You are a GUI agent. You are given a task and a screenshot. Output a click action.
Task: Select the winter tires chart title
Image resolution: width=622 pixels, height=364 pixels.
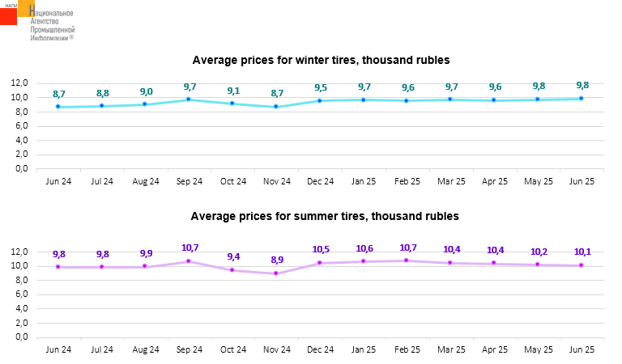tap(321, 60)
